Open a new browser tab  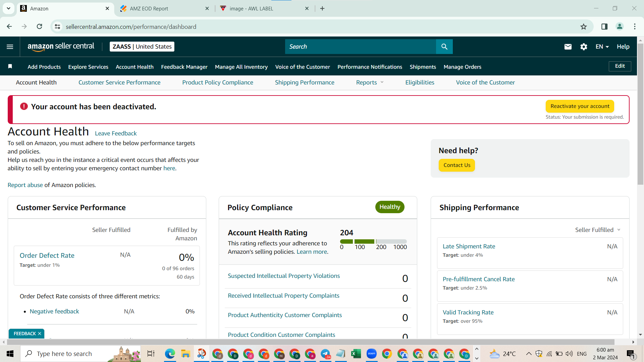pyautogui.click(x=322, y=8)
